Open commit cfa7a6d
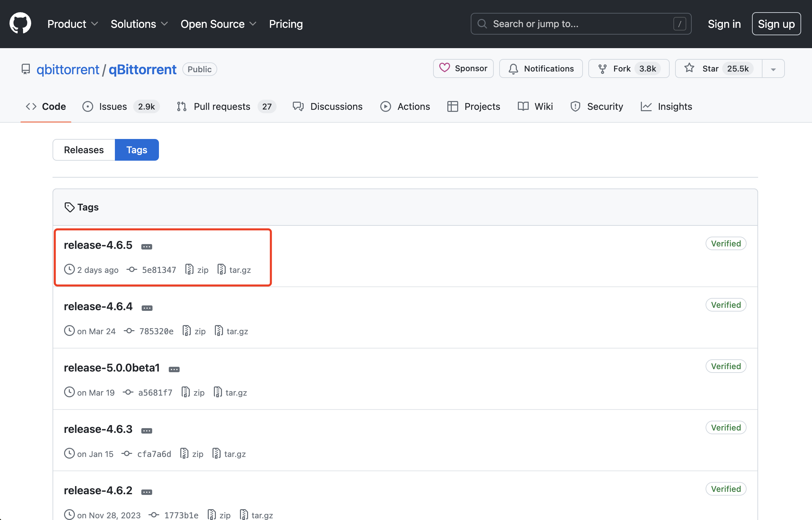 (146, 454)
